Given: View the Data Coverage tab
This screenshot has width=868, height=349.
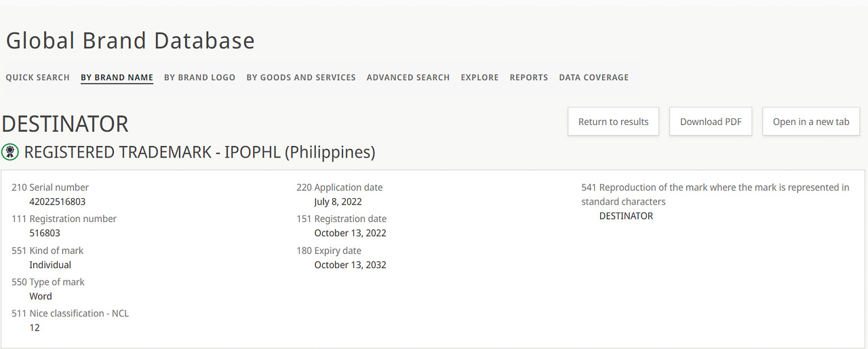Looking at the screenshot, I should tap(593, 77).
